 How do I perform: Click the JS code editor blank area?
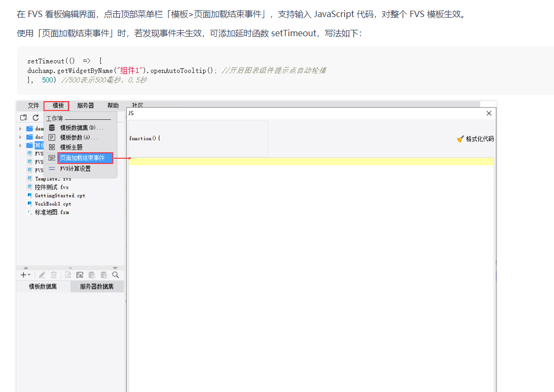click(x=311, y=279)
